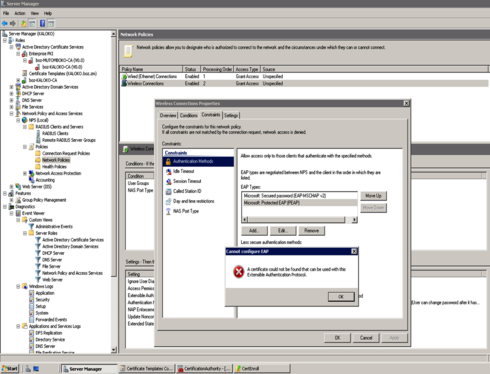Select Microsoft: Secured password (EAP-MSCHAP v2)

[299, 196]
